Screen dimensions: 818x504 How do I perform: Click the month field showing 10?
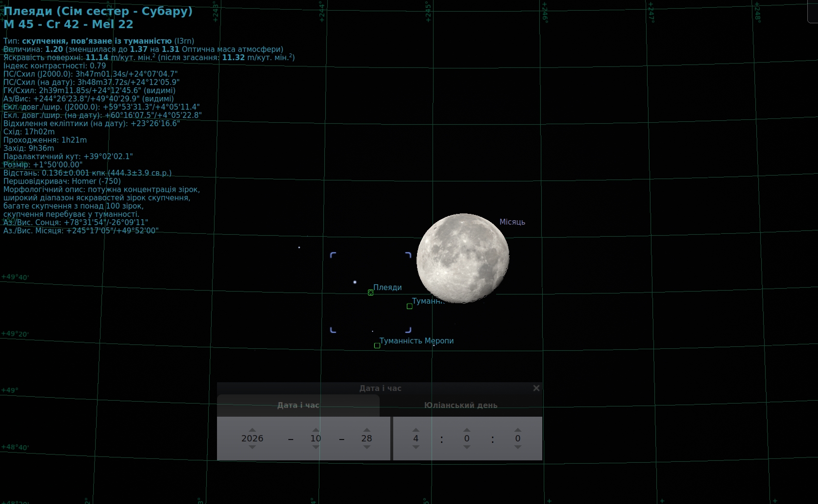[x=316, y=439]
